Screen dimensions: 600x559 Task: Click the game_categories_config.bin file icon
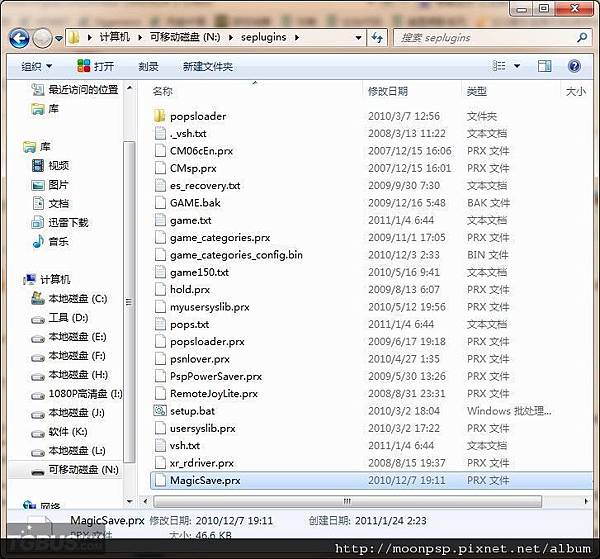coord(160,255)
